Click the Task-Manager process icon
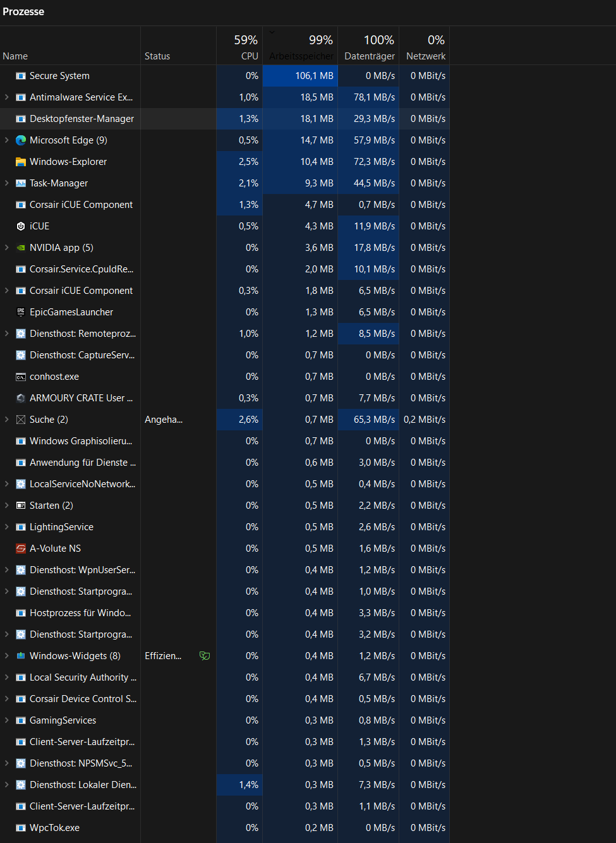Viewport: 616px width, 843px height. 21,183
